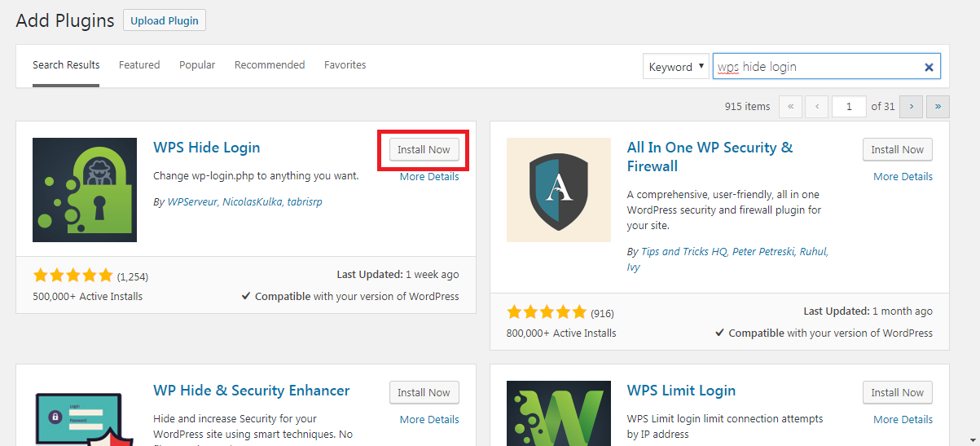980x446 pixels.
Task: Open the WPS Hide Login title link
Action: (207, 148)
